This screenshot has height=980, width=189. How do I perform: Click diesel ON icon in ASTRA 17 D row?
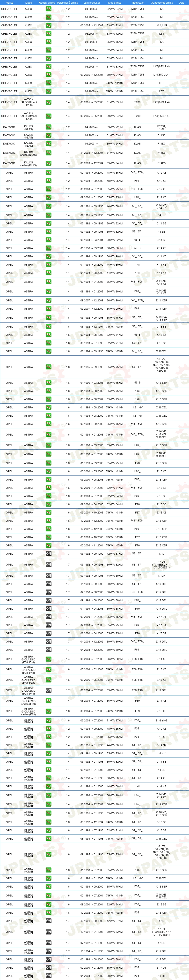48,553
